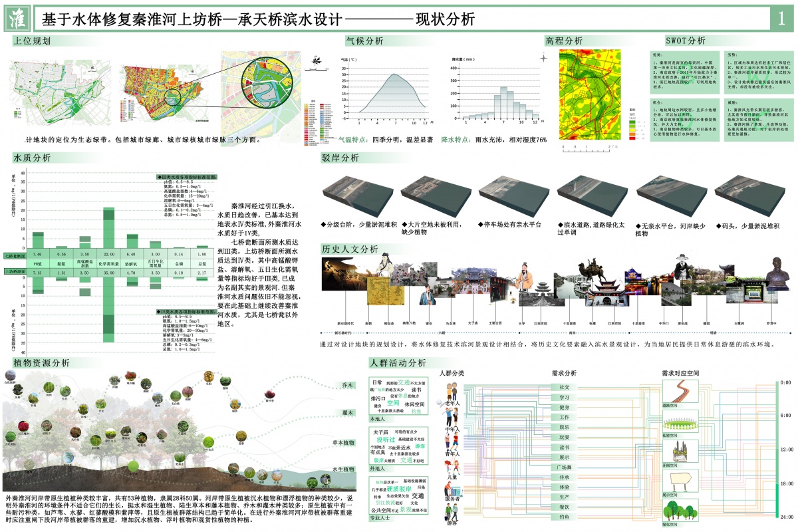Click the 展示空间 signboard icon
Image resolution: width=798 pixels, height=532 pixels.
click(x=679, y=480)
